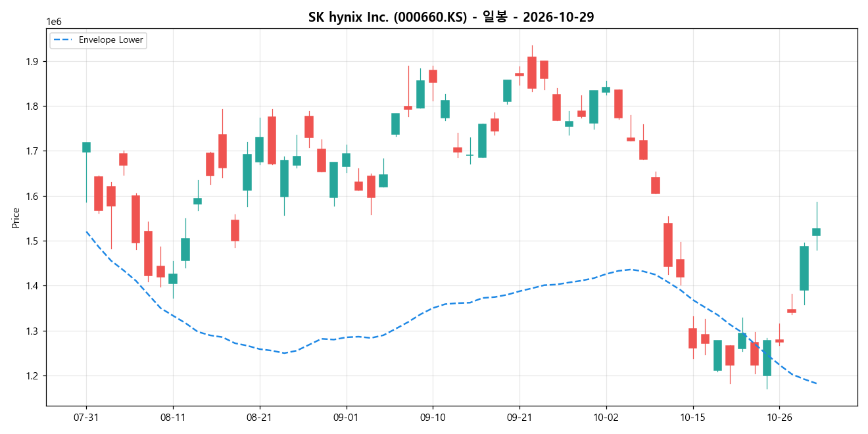The width and height of the screenshot is (868, 434).
Task: Click the green candlestick at the 08-21 tick
Action: tap(259, 149)
